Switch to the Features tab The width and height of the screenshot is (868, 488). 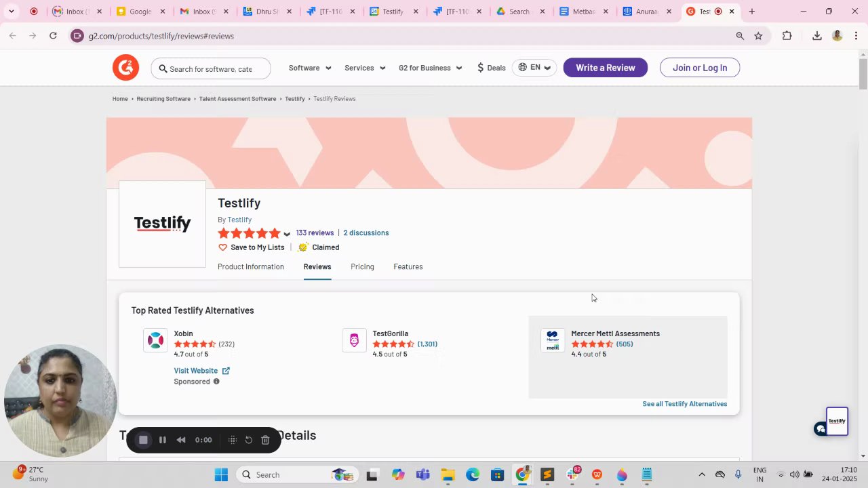coord(408,266)
